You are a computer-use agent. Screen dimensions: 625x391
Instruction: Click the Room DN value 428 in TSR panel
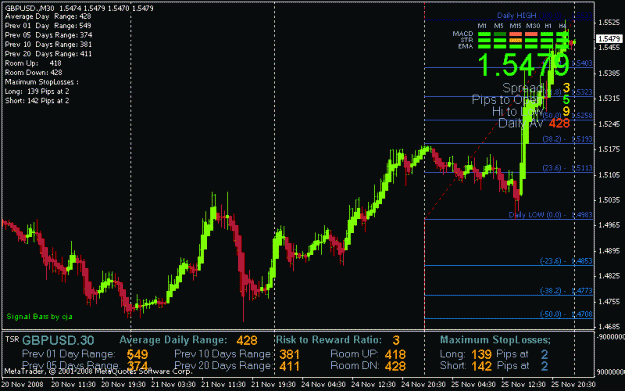coord(395,366)
